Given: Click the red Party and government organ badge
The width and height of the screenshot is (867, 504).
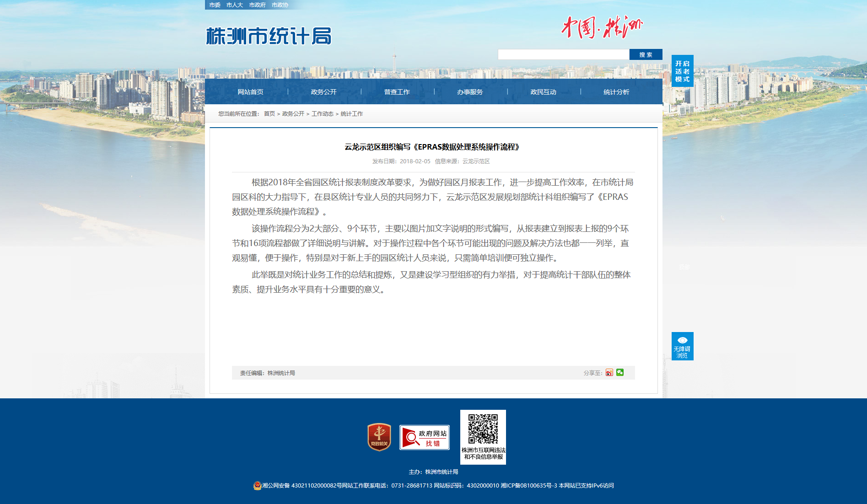Looking at the screenshot, I should click(379, 437).
